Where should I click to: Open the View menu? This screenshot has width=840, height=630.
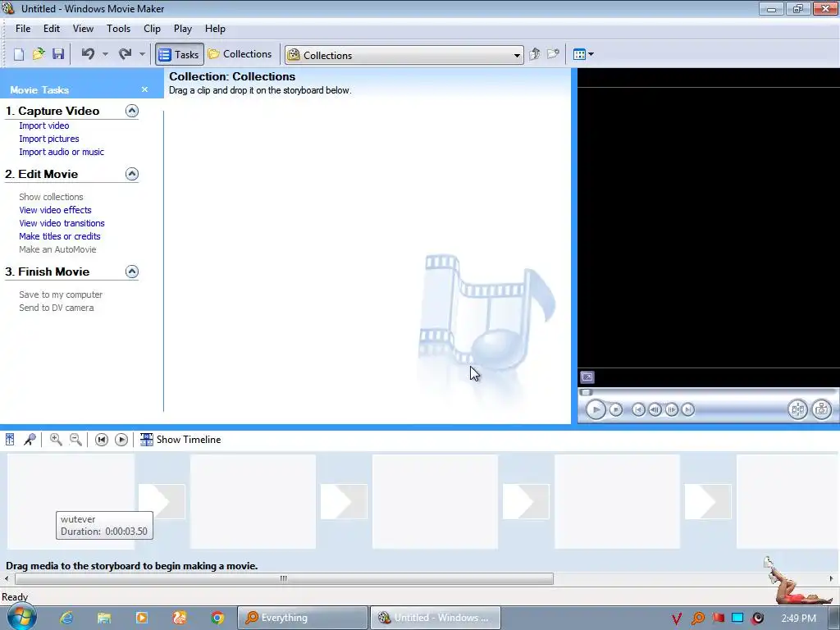point(83,29)
